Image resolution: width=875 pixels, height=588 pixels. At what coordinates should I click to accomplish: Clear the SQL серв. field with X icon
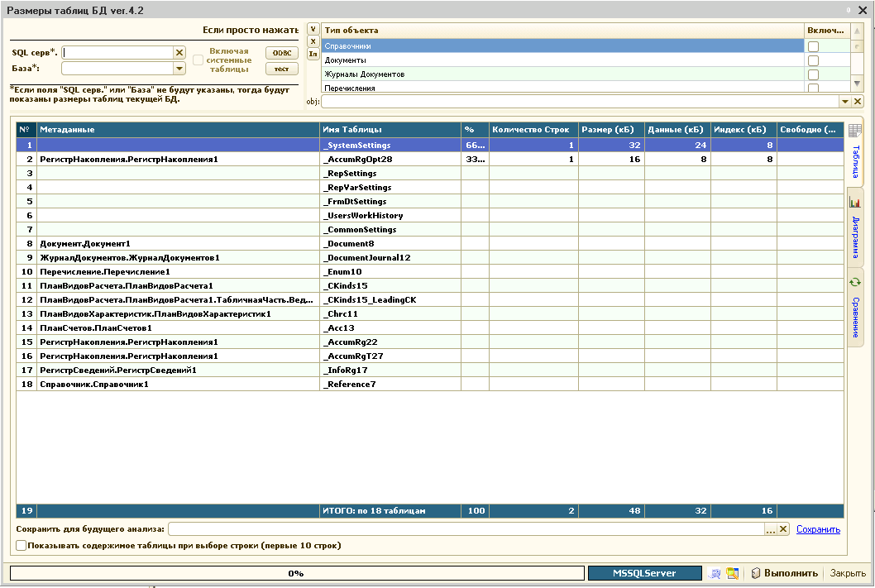pos(179,53)
